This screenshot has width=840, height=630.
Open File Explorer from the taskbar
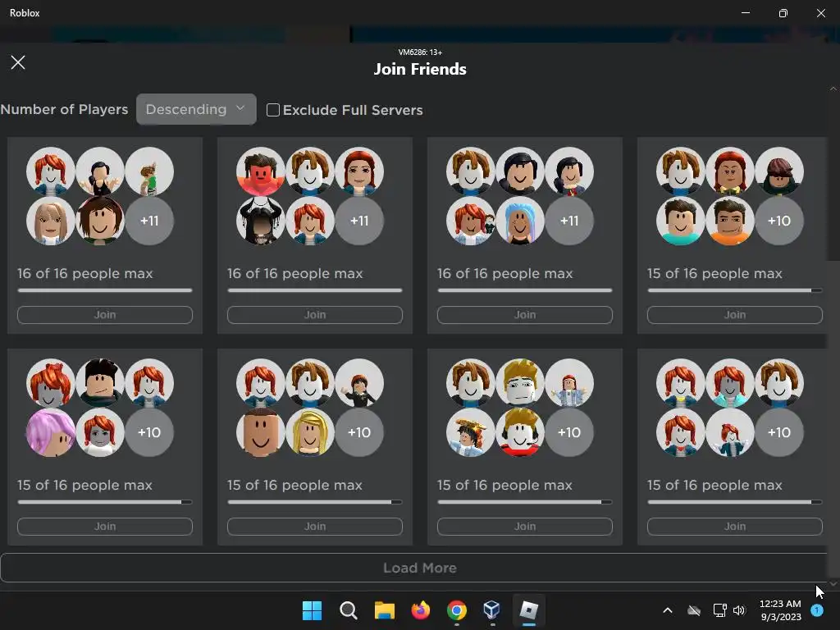click(384, 610)
